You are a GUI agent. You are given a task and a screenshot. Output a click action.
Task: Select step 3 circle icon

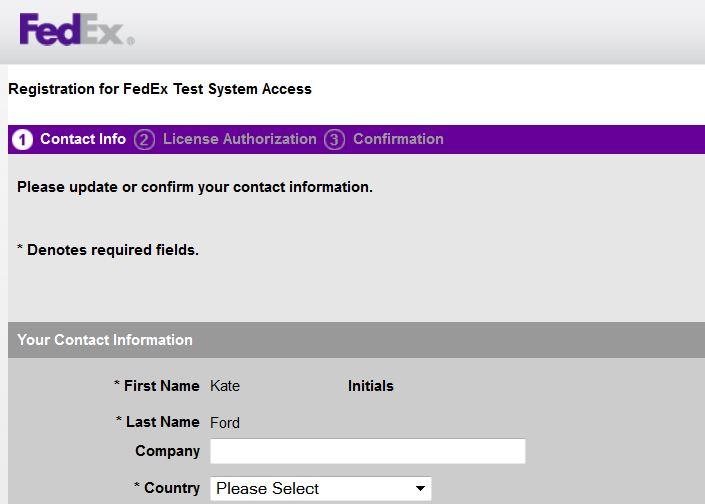(334, 139)
